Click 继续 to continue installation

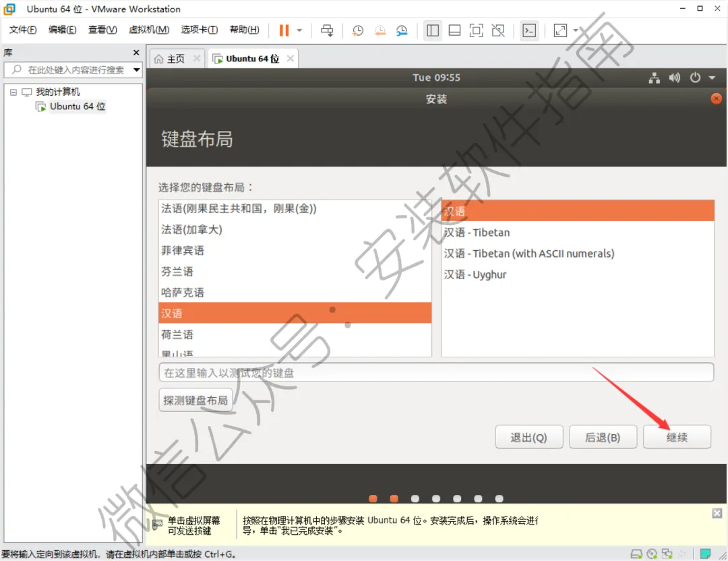coord(677,437)
